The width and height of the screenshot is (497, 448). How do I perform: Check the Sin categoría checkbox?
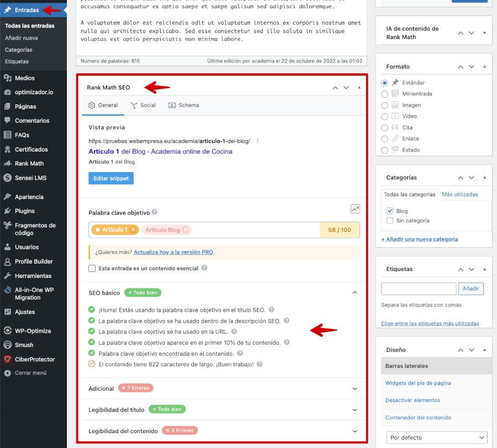(390, 220)
